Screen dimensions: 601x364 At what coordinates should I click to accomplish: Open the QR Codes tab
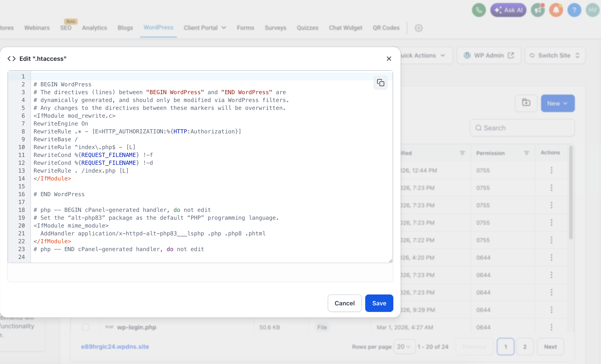(x=386, y=28)
